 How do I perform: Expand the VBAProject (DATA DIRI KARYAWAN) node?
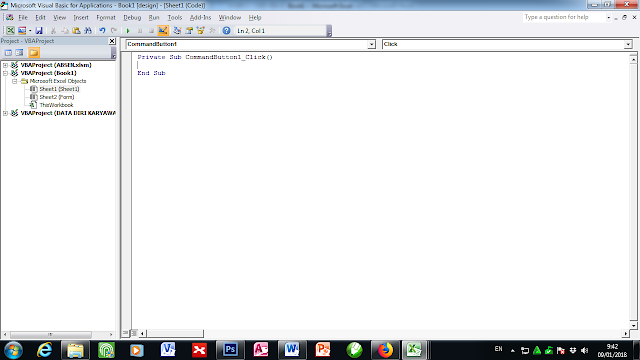click(5, 113)
